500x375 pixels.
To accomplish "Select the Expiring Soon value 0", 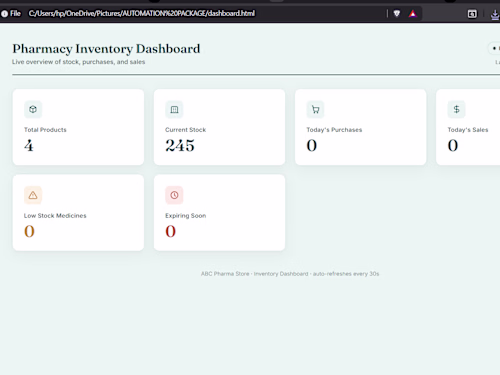I will [x=171, y=231].
